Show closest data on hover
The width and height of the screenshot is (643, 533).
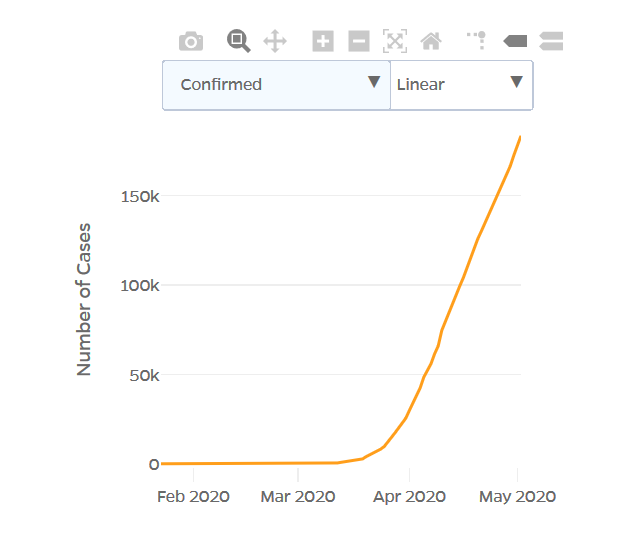coord(515,41)
